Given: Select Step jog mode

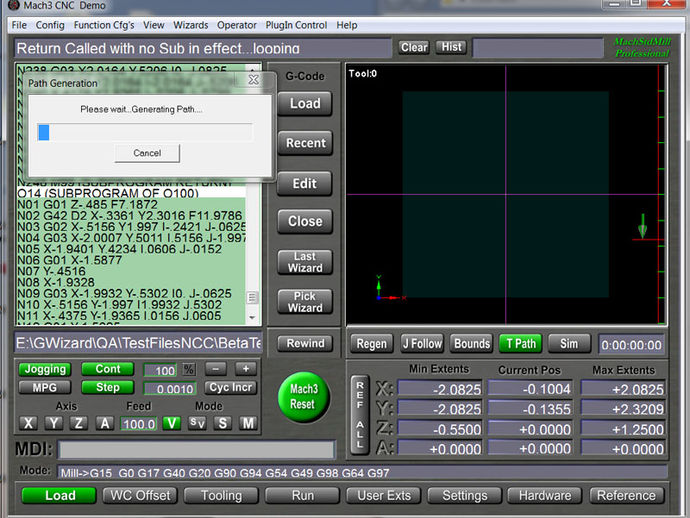Looking at the screenshot, I should click(x=108, y=387).
